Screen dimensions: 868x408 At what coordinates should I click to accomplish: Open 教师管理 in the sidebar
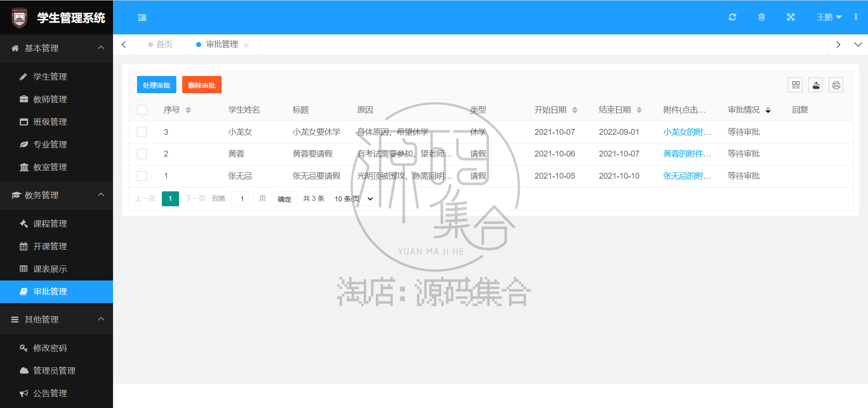[x=57, y=99]
